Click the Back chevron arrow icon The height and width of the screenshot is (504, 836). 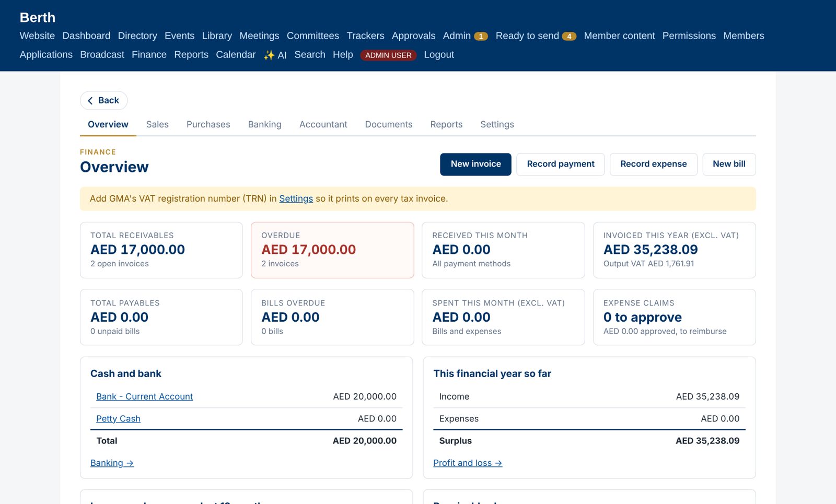coord(90,101)
